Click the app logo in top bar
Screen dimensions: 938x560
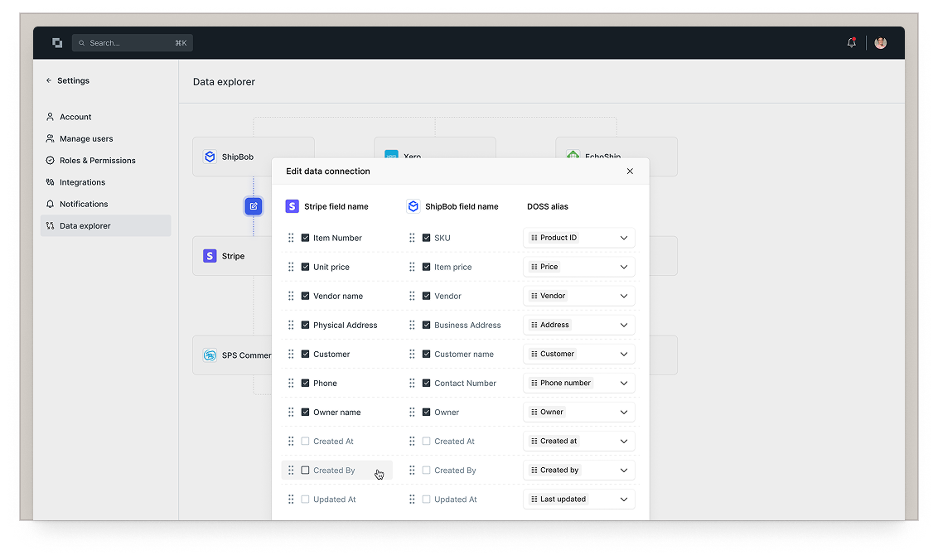(x=57, y=43)
